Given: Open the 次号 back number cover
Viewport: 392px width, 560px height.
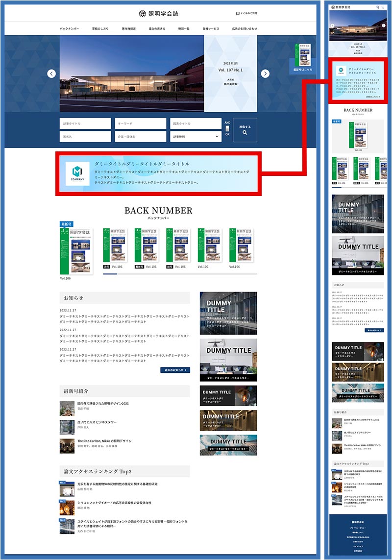Looking at the screenshot, I should pyautogui.click(x=115, y=246).
